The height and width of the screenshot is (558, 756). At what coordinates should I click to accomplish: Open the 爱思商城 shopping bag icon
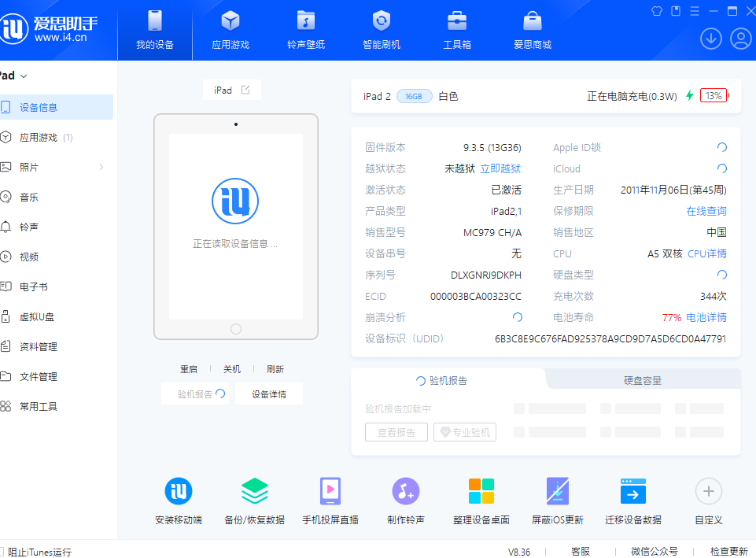click(x=533, y=20)
